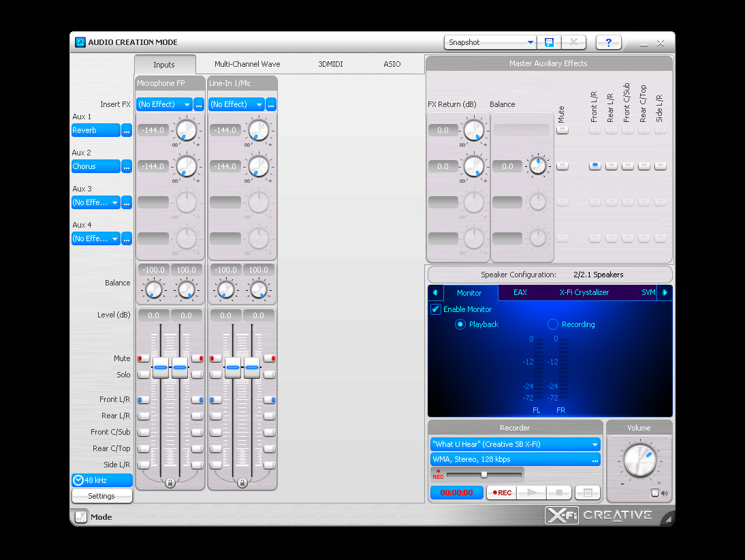Open the Aux 4 effect ellipsis settings
This screenshot has width=745, height=560.
127,238
